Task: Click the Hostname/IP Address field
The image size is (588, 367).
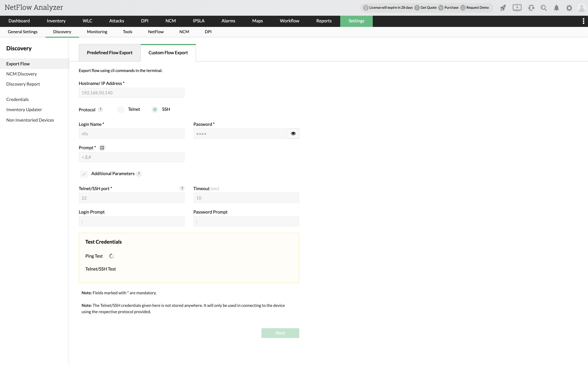Action: pos(131,93)
